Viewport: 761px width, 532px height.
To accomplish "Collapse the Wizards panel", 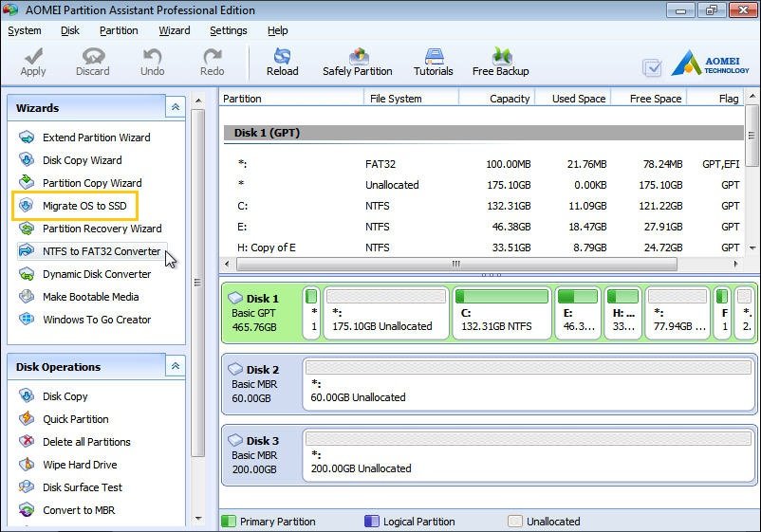I will click(x=176, y=107).
